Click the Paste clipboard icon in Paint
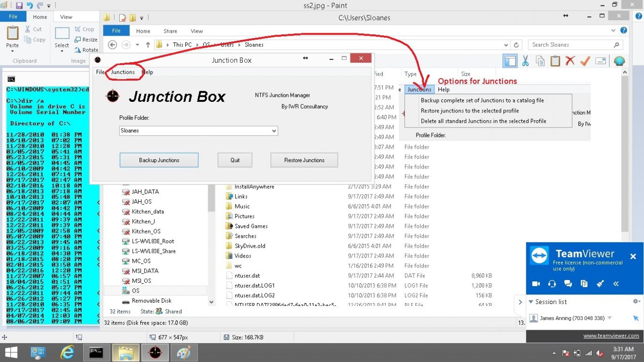Viewport: 644px width, 362px height. pyautogui.click(x=13, y=34)
